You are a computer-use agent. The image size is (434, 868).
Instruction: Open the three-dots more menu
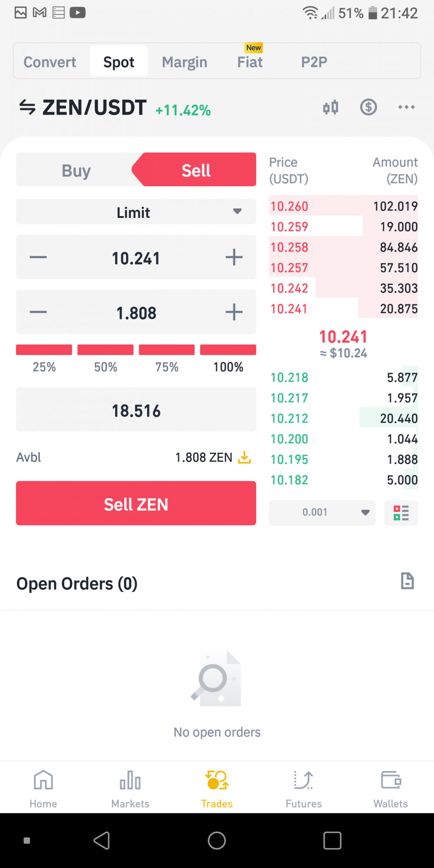click(x=407, y=107)
